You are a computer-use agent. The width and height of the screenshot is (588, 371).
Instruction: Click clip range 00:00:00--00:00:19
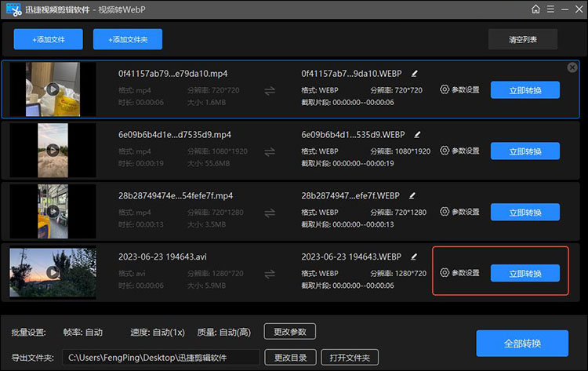pyautogui.click(x=363, y=164)
